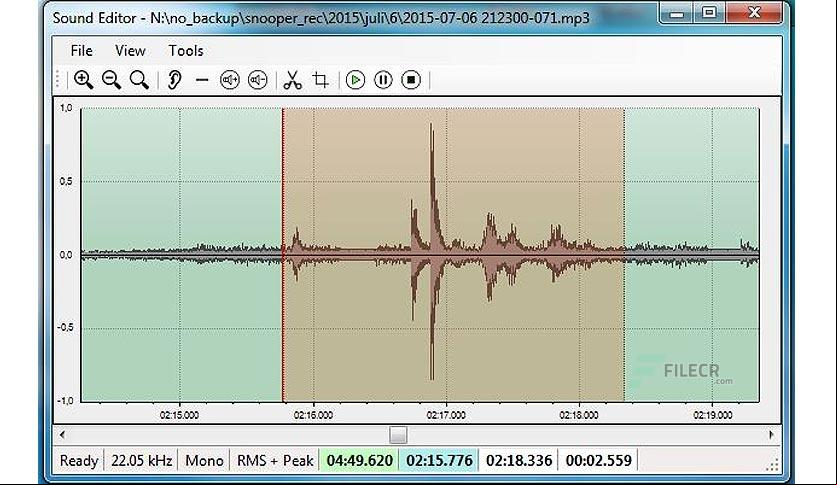Open the File menu

pos(82,51)
